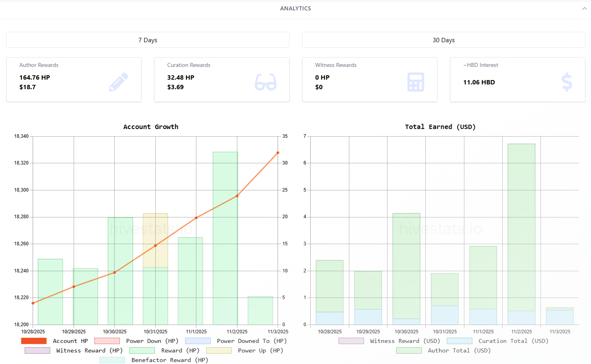Click the Power Downed To (HP) legend
The width and height of the screenshot is (591, 364).
point(236,341)
